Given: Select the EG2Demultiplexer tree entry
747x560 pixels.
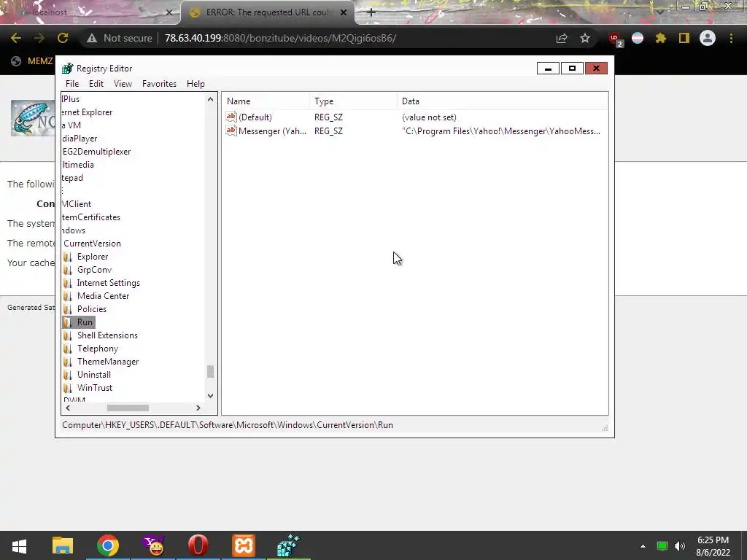Looking at the screenshot, I should [x=96, y=152].
